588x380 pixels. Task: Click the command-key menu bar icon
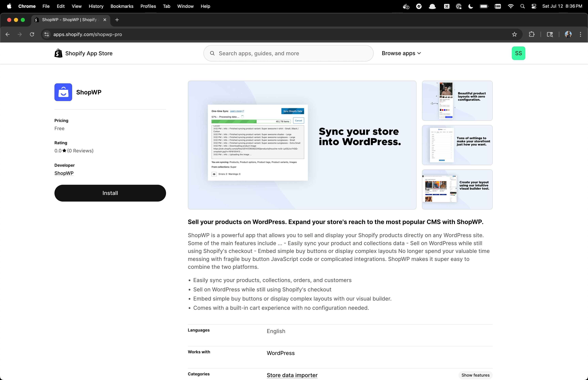tap(447, 6)
